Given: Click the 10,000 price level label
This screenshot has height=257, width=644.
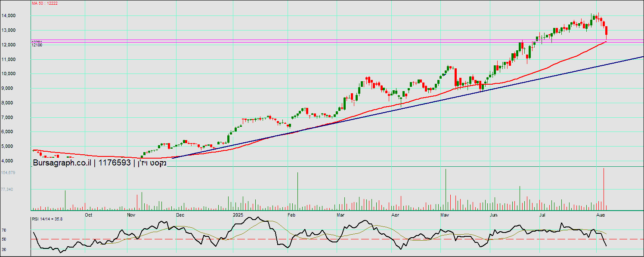Looking at the screenshot, I should pos(21,74).
